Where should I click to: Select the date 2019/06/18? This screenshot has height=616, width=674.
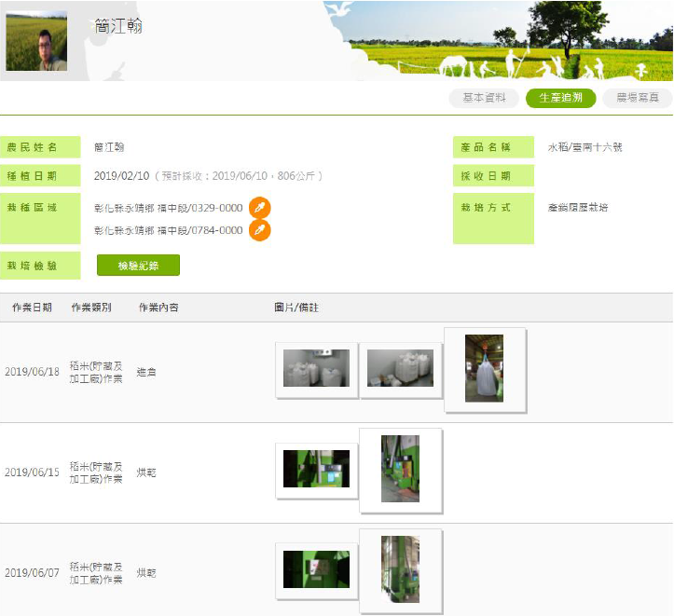point(32,372)
